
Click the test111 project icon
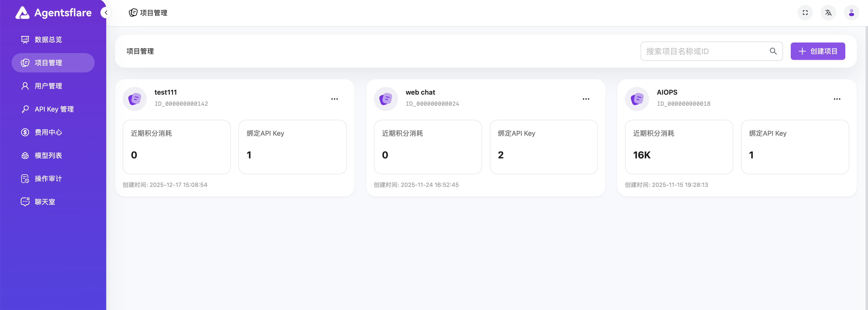134,99
